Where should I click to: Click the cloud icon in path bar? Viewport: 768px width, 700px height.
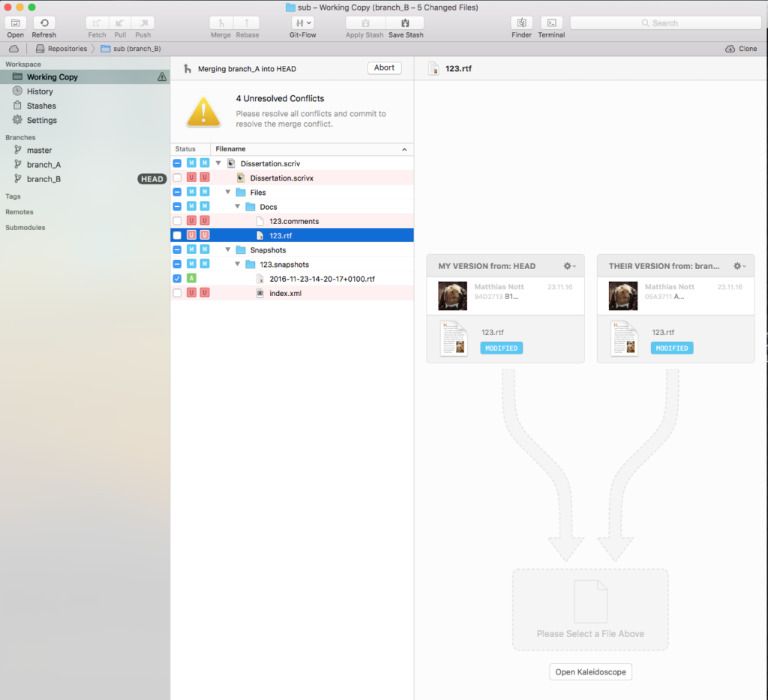pos(13,49)
